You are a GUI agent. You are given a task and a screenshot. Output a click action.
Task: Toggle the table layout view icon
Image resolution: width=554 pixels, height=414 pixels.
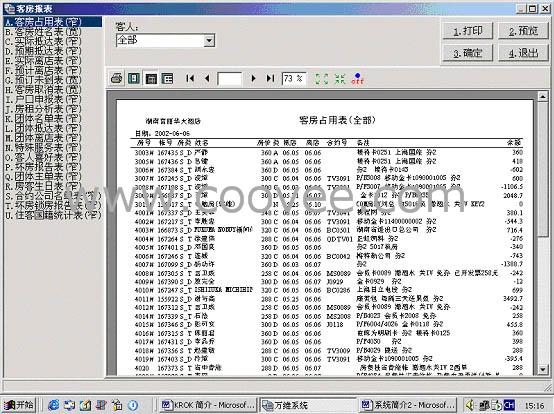tap(167, 78)
